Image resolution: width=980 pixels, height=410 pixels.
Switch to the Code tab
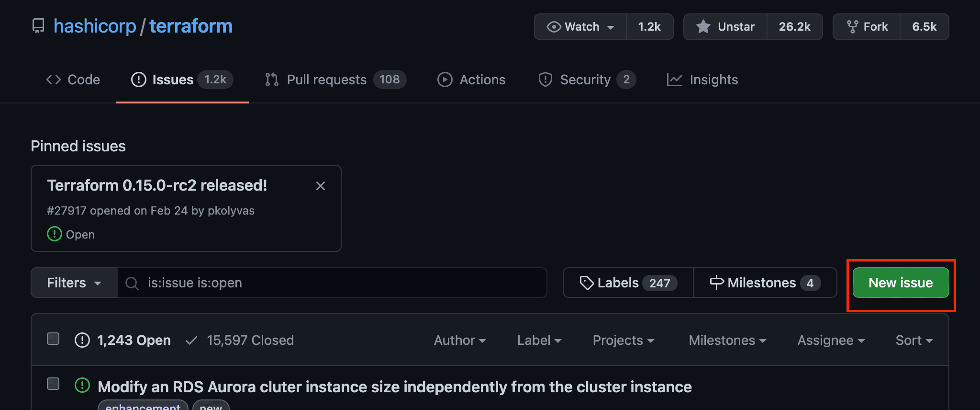pyautogui.click(x=73, y=80)
